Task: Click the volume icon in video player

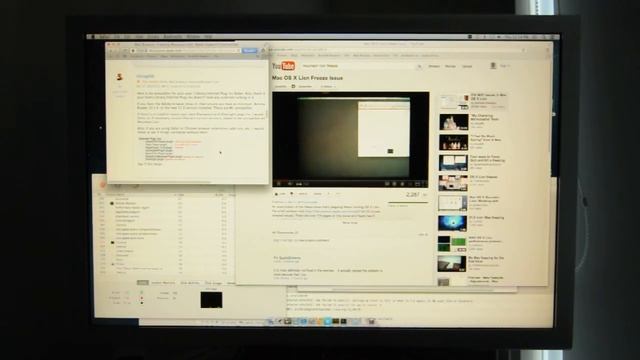Action: point(291,184)
